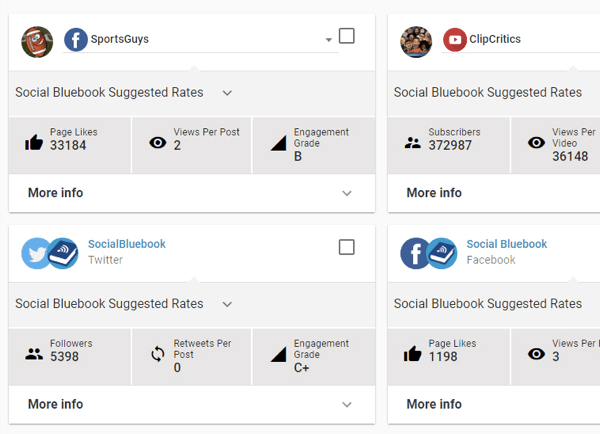Click the Views Per Video value 36148
The height and width of the screenshot is (434, 600).
[x=570, y=157]
